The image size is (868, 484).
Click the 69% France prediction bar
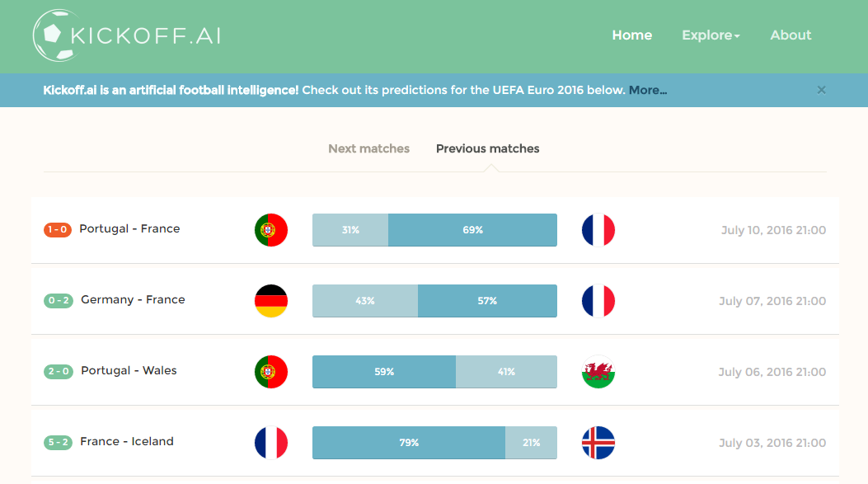tap(472, 230)
